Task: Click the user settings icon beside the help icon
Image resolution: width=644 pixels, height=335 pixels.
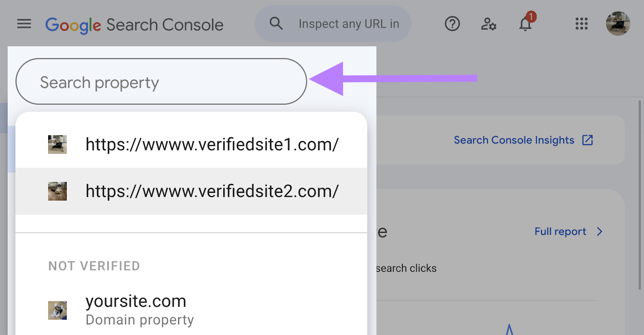Action: pos(489,24)
